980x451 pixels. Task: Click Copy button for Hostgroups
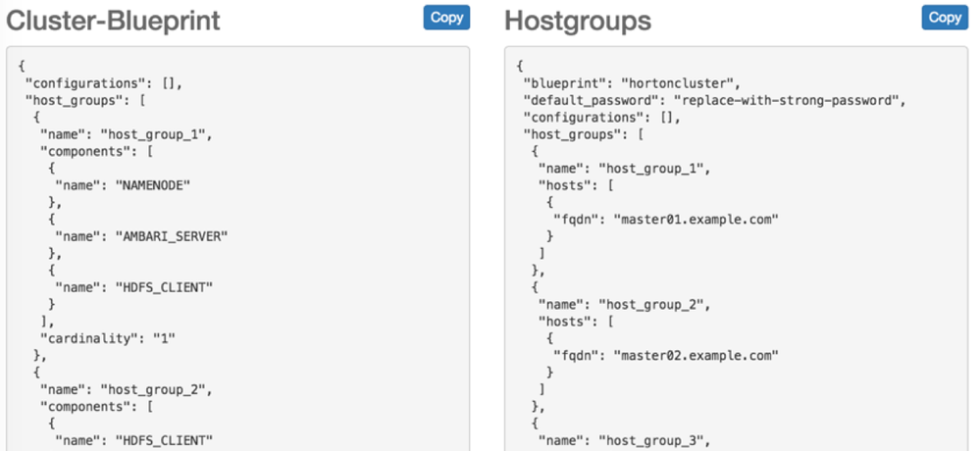[944, 18]
